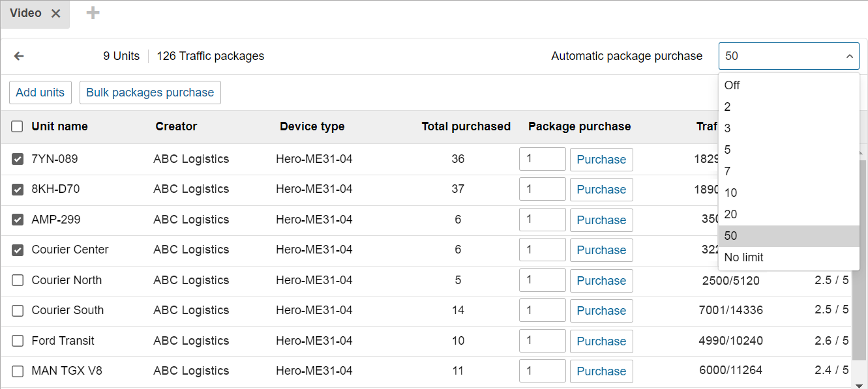Open a new tab with the plus icon
This screenshot has width=868, height=389.
click(92, 12)
